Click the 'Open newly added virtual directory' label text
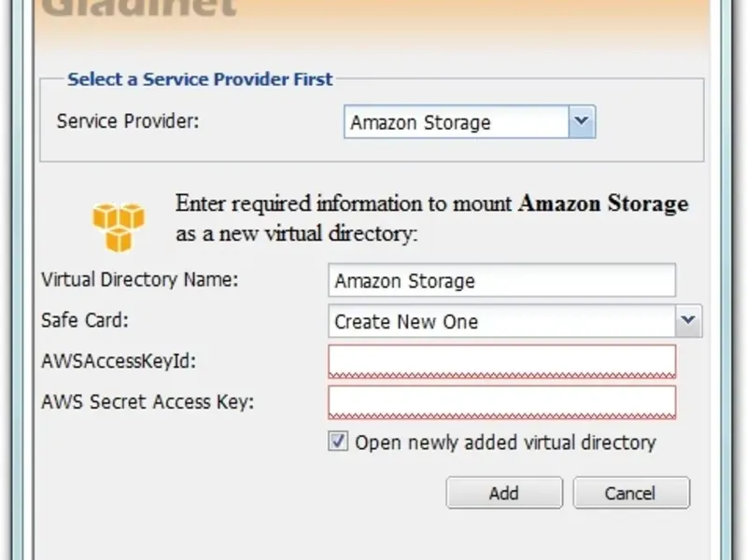Screen dimensions: 747x560 point(505,442)
